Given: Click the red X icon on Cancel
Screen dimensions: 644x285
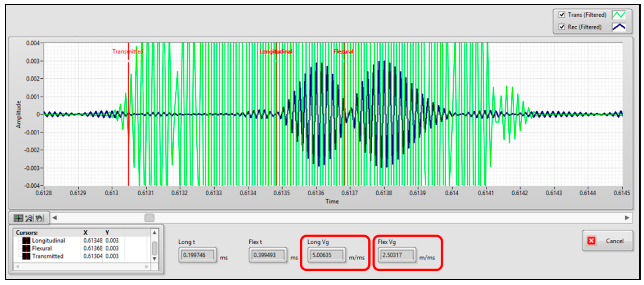Looking at the screenshot, I should pyautogui.click(x=591, y=241).
